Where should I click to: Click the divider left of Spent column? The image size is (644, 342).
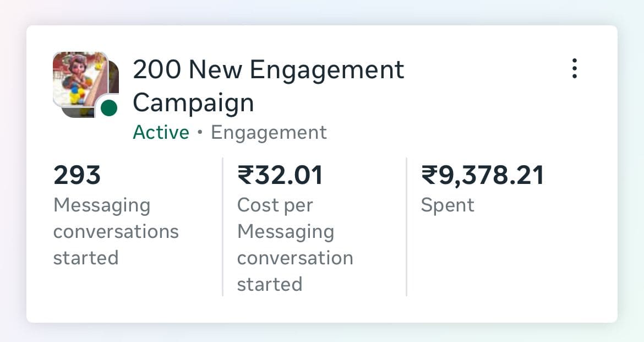click(x=406, y=227)
